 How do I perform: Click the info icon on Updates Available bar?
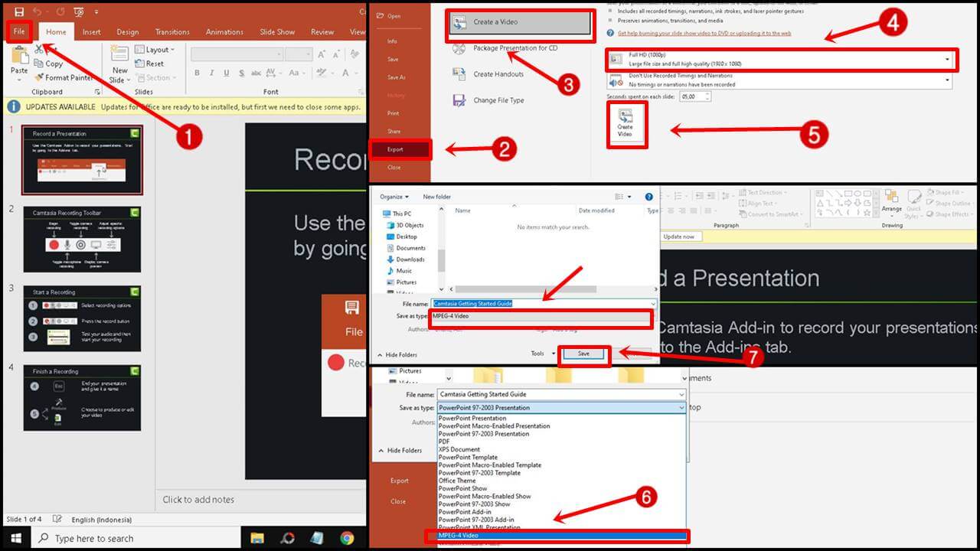pyautogui.click(x=13, y=107)
